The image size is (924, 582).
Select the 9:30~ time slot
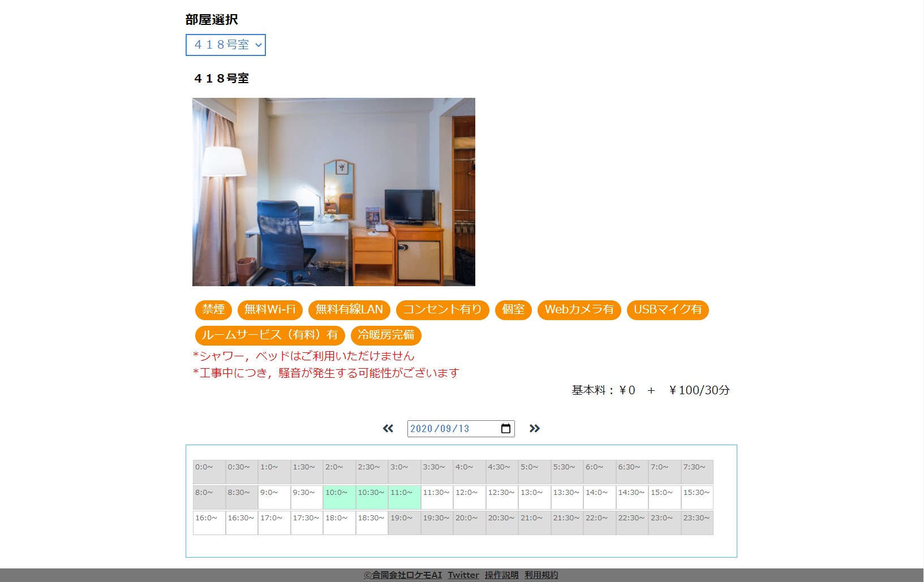[307, 498]
